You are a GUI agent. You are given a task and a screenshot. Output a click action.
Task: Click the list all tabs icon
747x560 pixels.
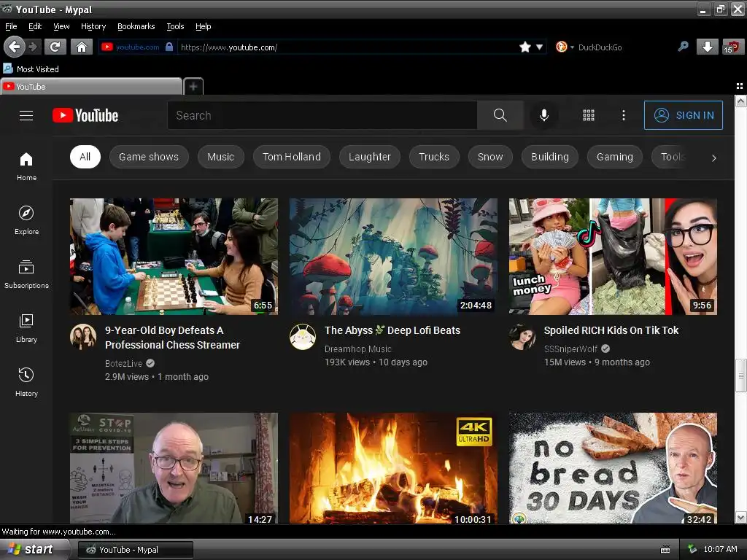tap(740, 86)
